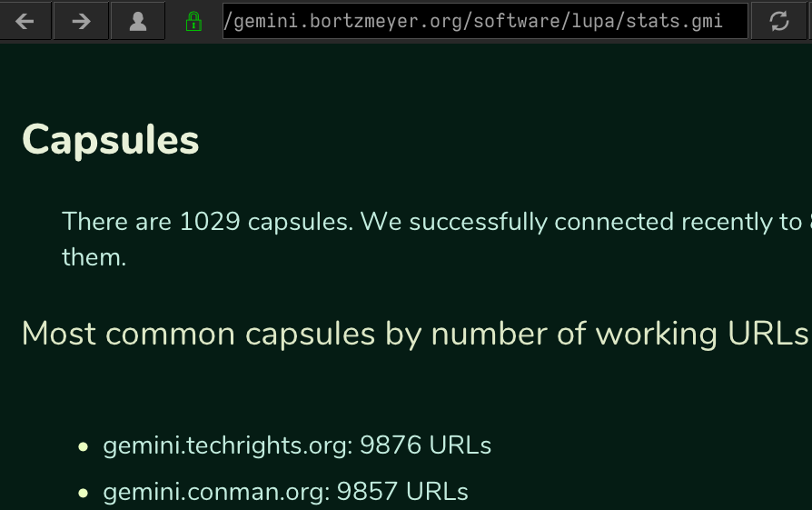Click the green padlock certificate icon
Screen dimensions: 812x510
(x=193, y=21)
